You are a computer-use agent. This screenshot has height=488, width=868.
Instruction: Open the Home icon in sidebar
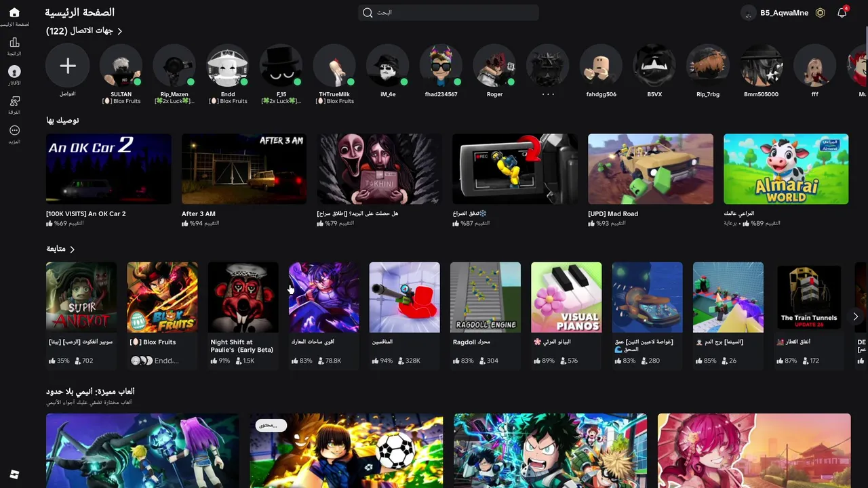coord(14,13)
